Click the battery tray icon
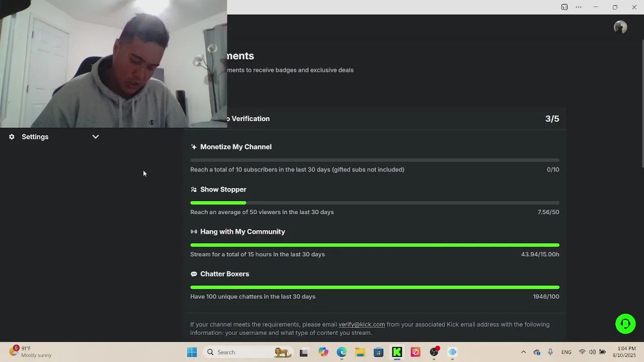This screenshot has height=362, width=644. [602, 352]
